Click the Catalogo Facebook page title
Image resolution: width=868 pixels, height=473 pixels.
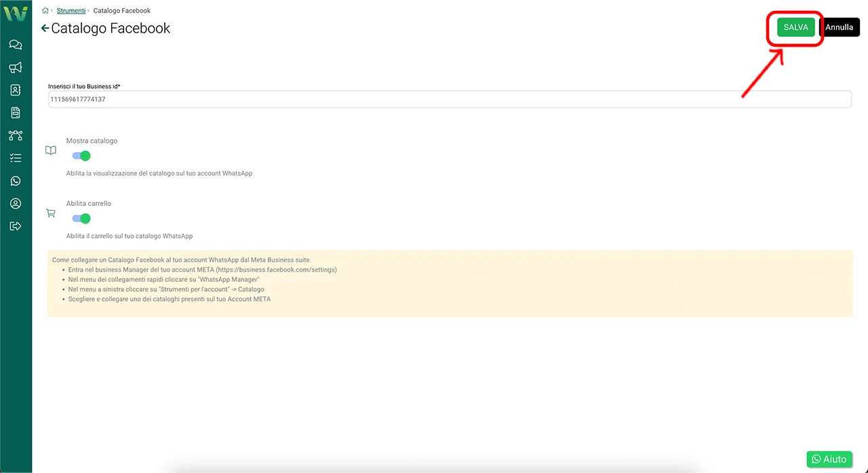point(111,28)
